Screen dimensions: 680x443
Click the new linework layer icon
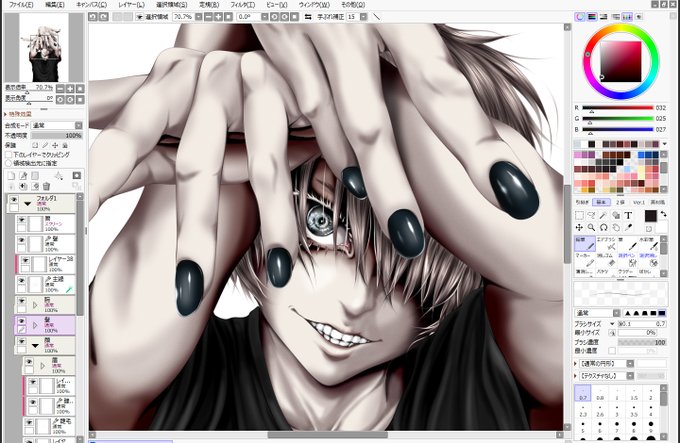[23, 176]
